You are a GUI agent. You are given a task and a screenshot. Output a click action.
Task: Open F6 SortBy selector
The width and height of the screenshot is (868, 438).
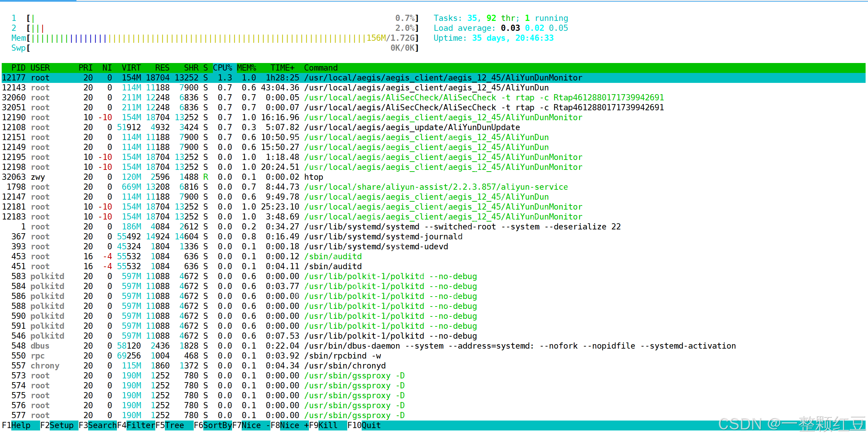point(217,425)
